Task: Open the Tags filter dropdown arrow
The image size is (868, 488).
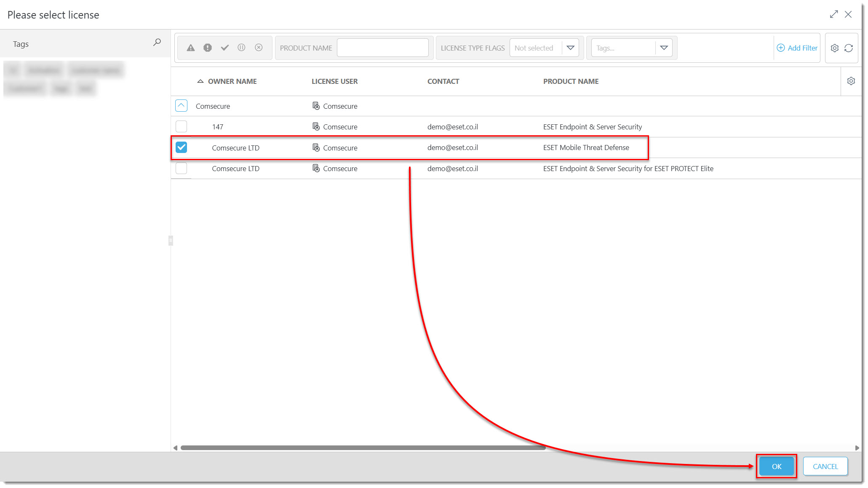Action: coord(664,48)
